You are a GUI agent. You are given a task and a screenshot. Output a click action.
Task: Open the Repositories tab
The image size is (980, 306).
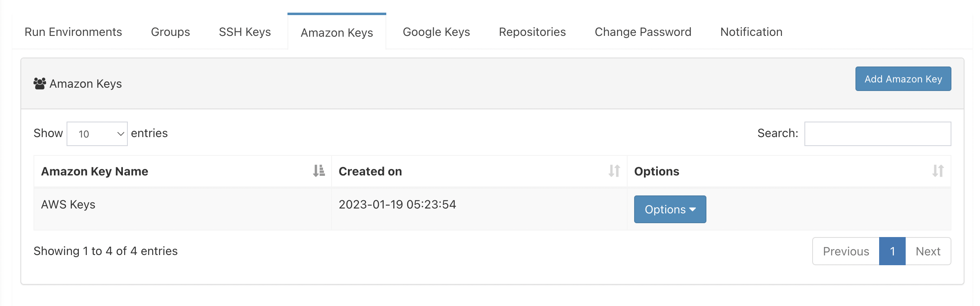532,32
